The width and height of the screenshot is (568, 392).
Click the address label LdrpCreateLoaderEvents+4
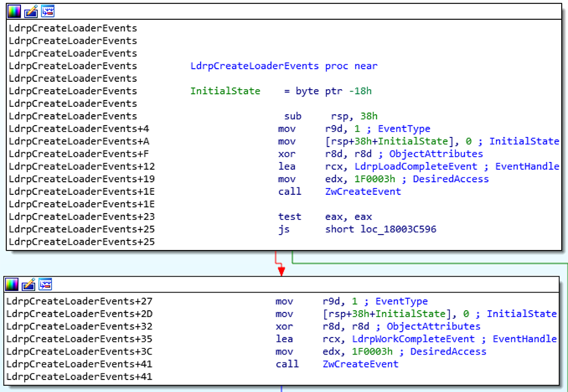click(x=79, y=129)
